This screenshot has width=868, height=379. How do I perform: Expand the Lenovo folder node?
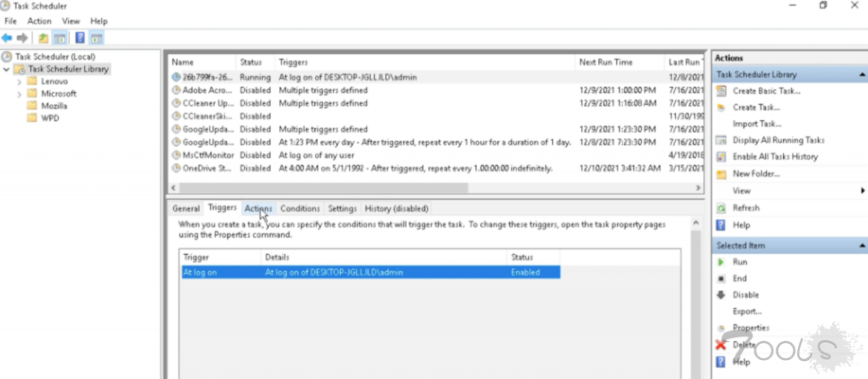[19, 81]
